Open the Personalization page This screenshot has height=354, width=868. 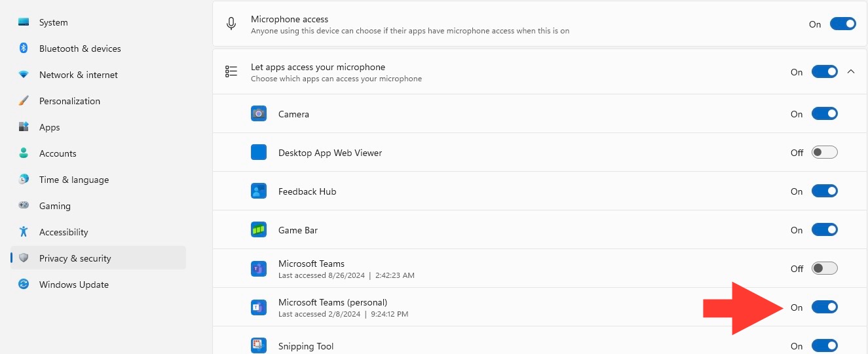(98, 101)
